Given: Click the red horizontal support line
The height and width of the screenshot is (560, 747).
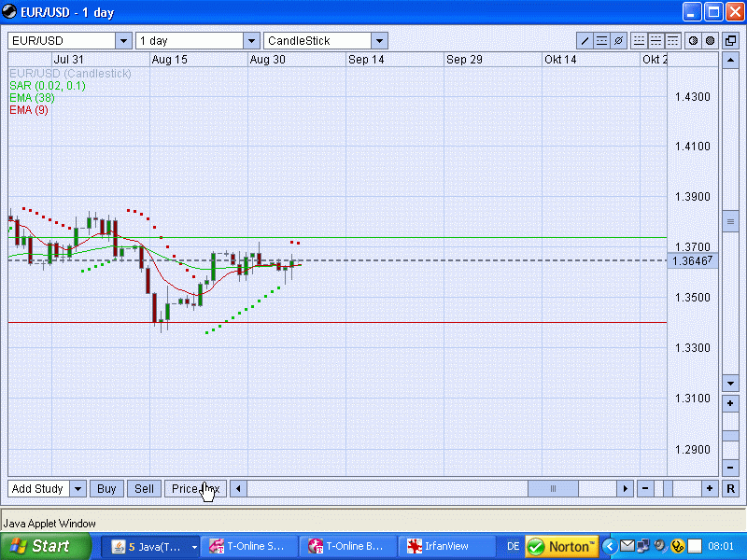Looking at the screenshot, I should (x=337, y=322).
